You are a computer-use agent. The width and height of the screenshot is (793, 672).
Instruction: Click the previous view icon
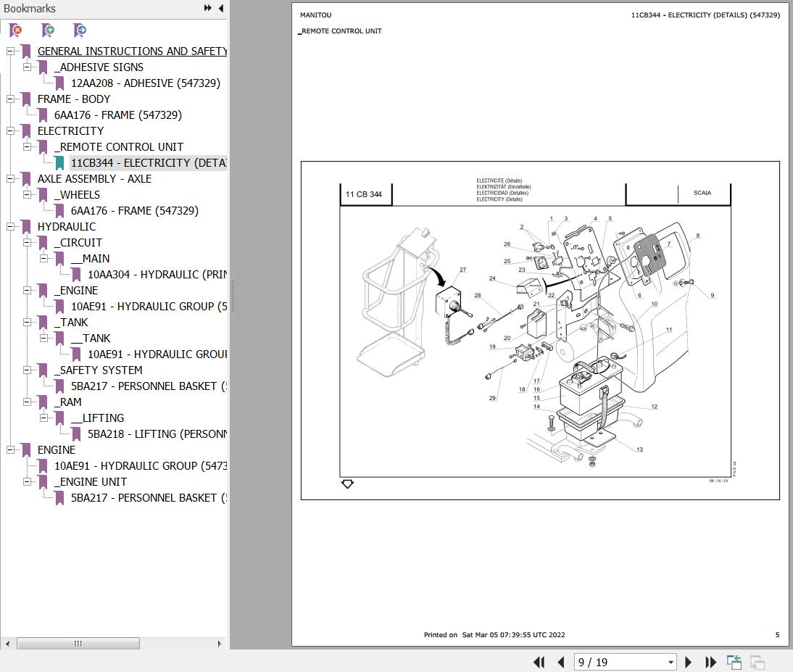(x=734, y=662)
